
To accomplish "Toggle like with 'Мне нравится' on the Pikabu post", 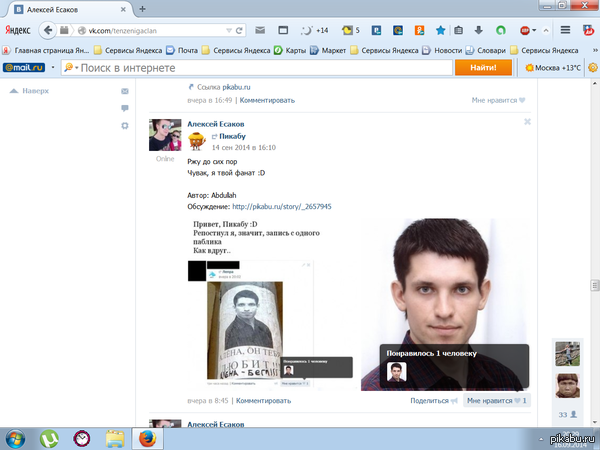I will pos(496,400).
